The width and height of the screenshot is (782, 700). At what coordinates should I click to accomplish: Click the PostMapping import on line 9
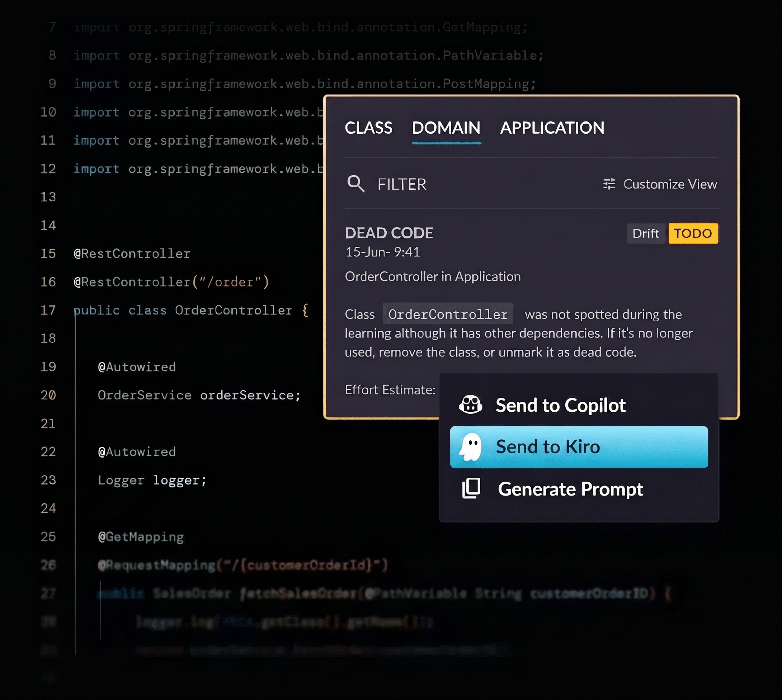coord(305,84)
